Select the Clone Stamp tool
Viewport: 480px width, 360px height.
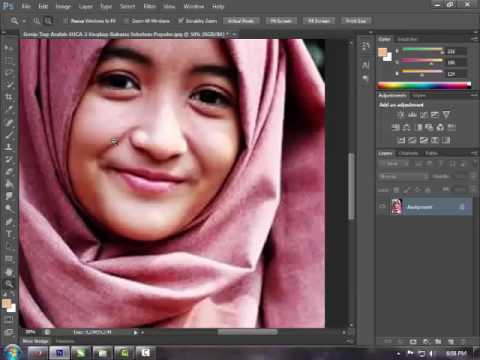(9, 147)
